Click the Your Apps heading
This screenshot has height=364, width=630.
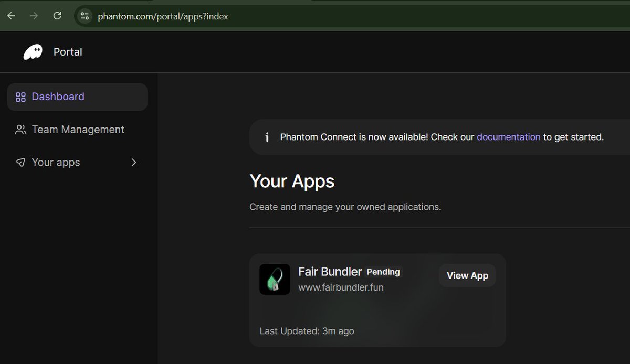[x=292, y=181]
